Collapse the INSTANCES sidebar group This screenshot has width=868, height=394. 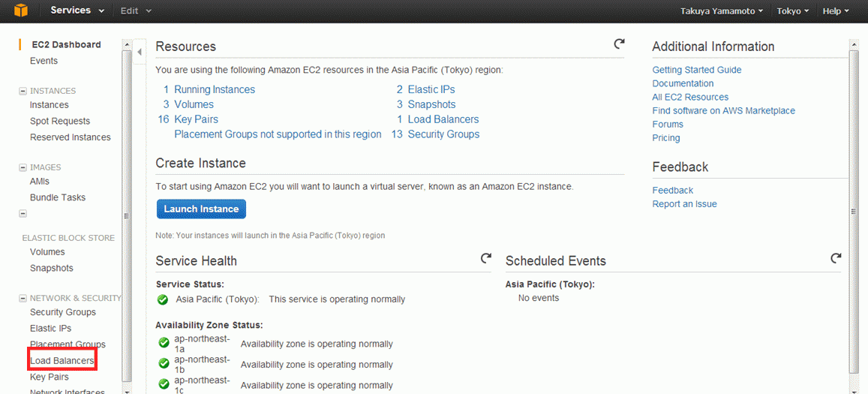pos(23,91)
